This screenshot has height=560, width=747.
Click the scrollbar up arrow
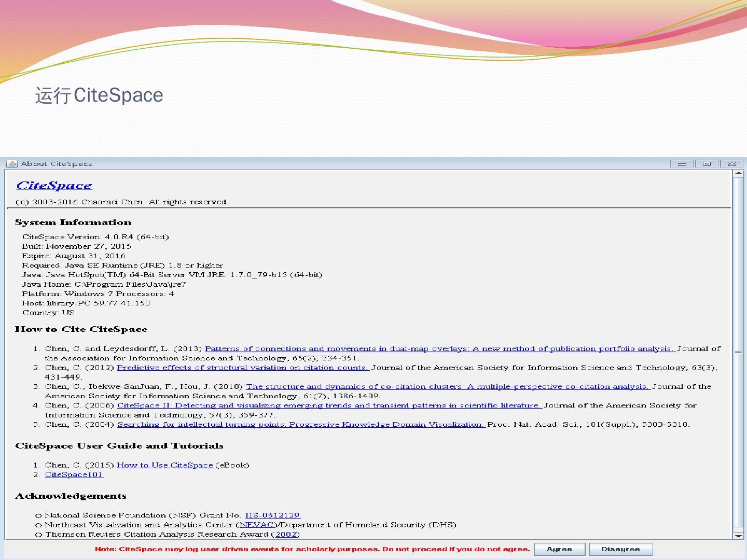738,174
